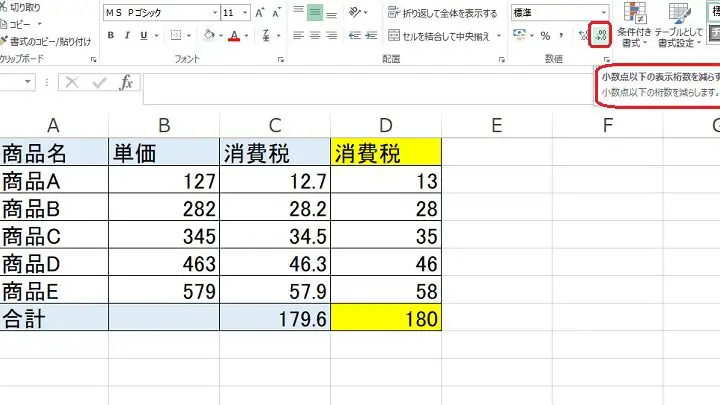Click the Increase Font Size icon

260,13
